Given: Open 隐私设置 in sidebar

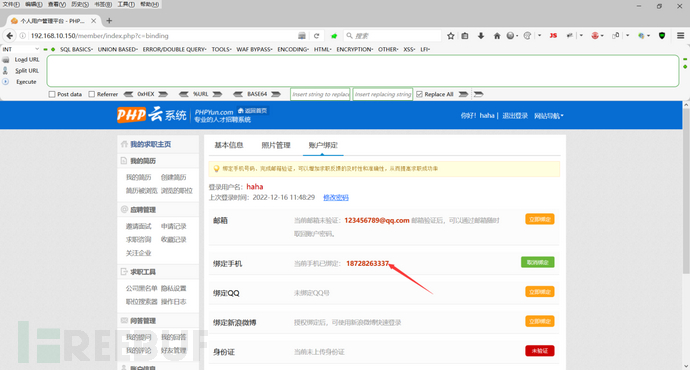Looking at the screenshot, I should pos(173,288).
